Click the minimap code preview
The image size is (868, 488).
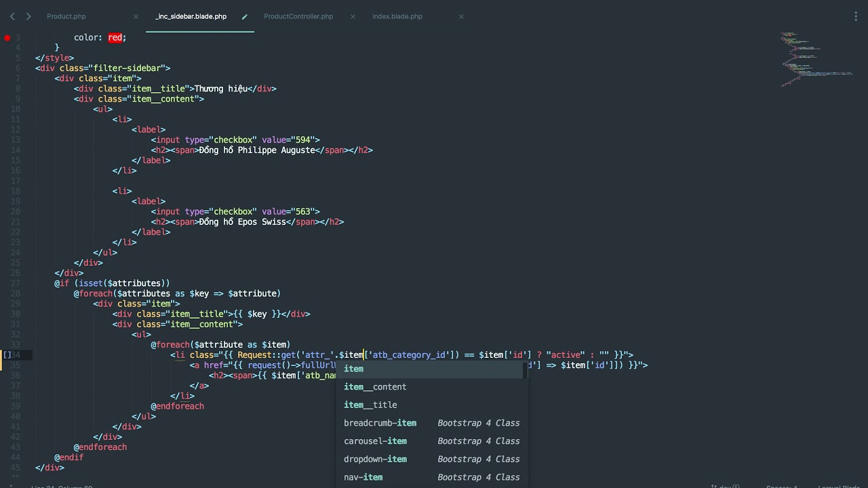(x=816, y=58)
